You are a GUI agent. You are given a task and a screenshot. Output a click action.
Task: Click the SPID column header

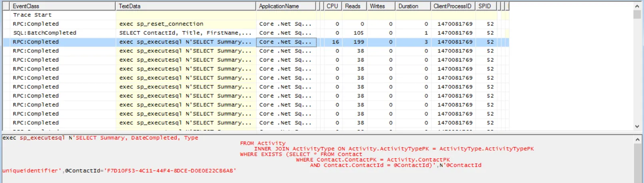pyautogui.click(x=484, y=6)
